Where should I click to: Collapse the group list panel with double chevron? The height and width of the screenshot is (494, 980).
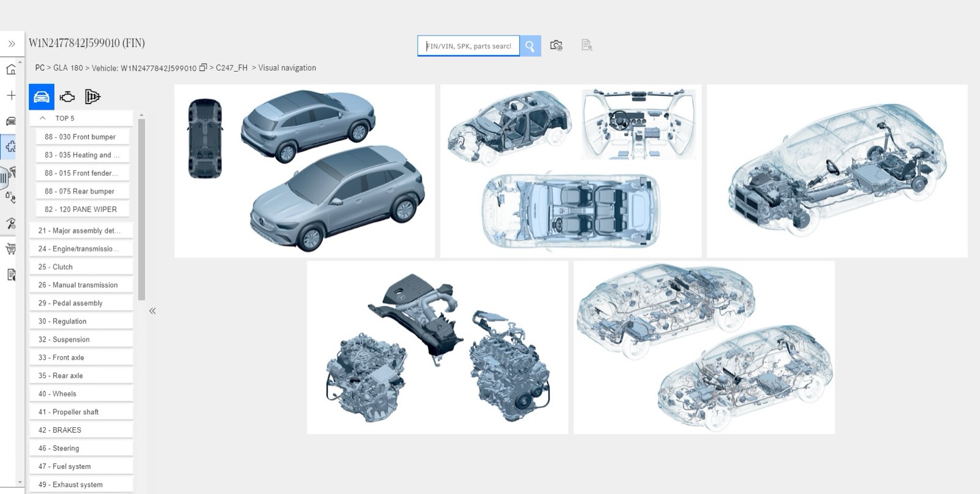pos(153,311)
